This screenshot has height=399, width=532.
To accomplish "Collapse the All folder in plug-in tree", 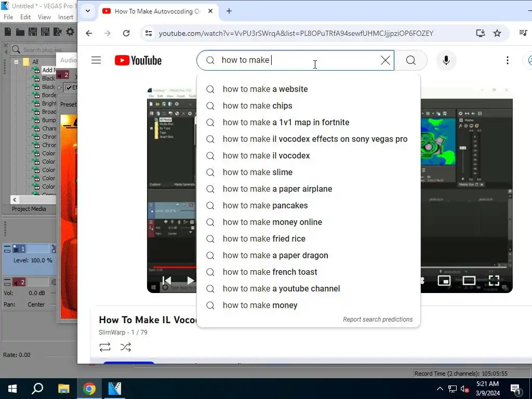I will [x=16, y=62].
